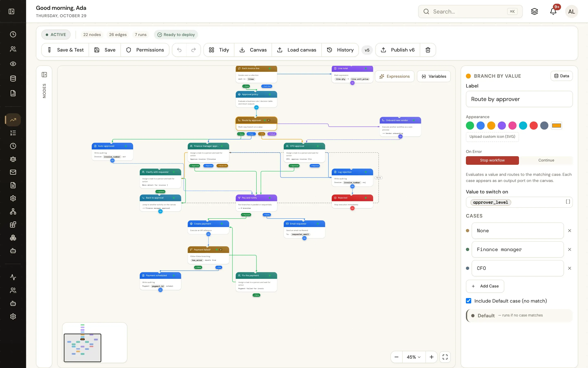Image resolution: width=588 pixels, height=368 pixels.
Task: Remove the CFO case
Action: click(570, 268)
